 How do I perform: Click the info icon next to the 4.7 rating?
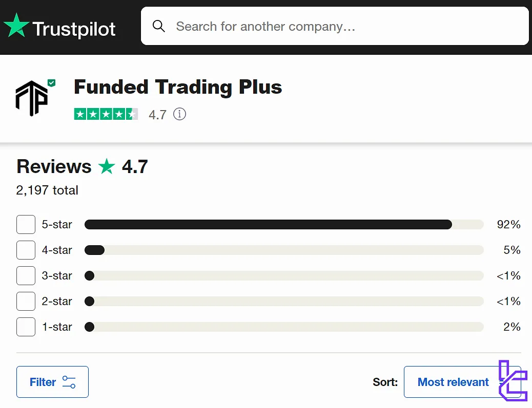point(179,114)
